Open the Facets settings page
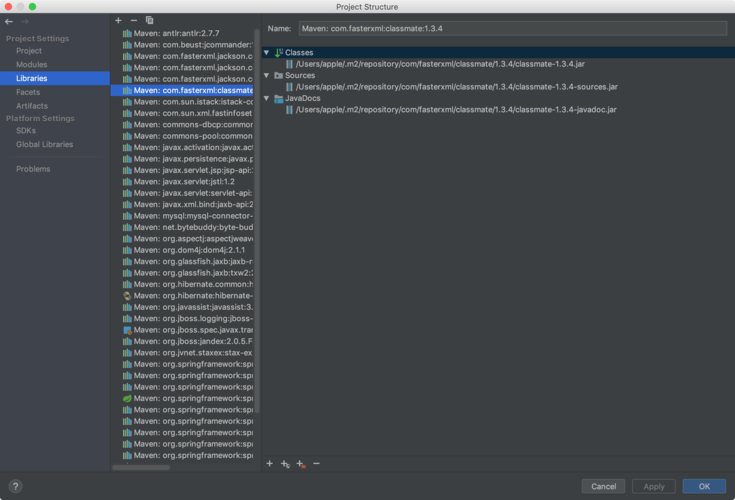 (28, 92)
